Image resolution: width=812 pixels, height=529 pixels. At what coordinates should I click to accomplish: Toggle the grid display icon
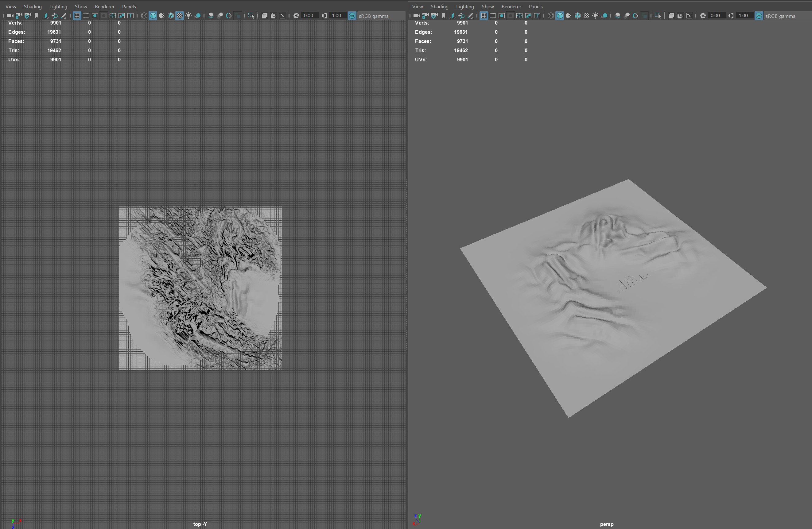(x=76, y=16)
